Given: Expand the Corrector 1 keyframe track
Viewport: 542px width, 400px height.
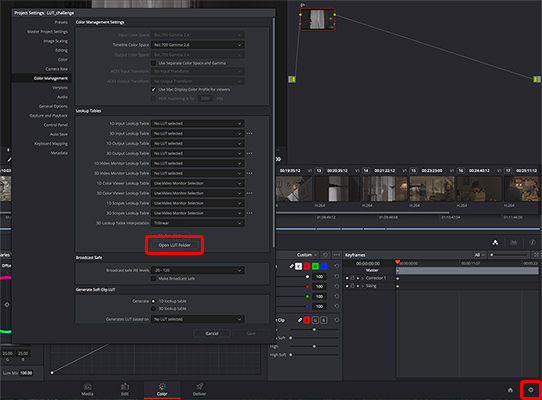Looking at the screenshot, I should [x=363, y=278].
